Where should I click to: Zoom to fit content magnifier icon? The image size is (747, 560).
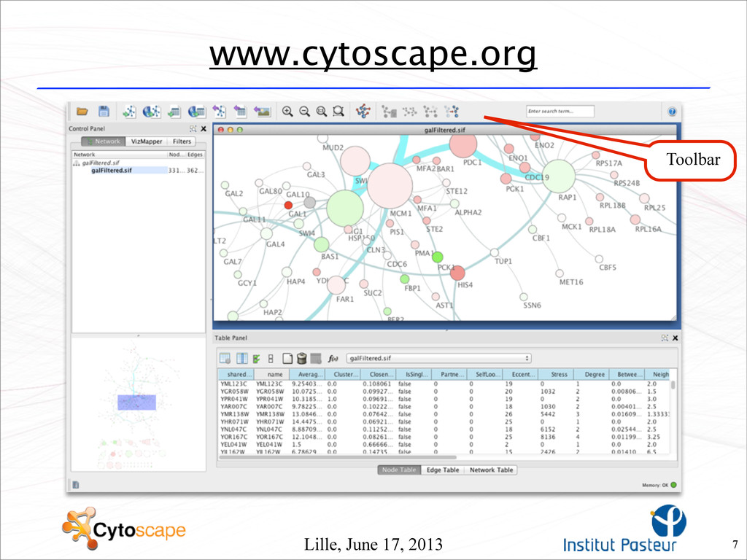322,112
